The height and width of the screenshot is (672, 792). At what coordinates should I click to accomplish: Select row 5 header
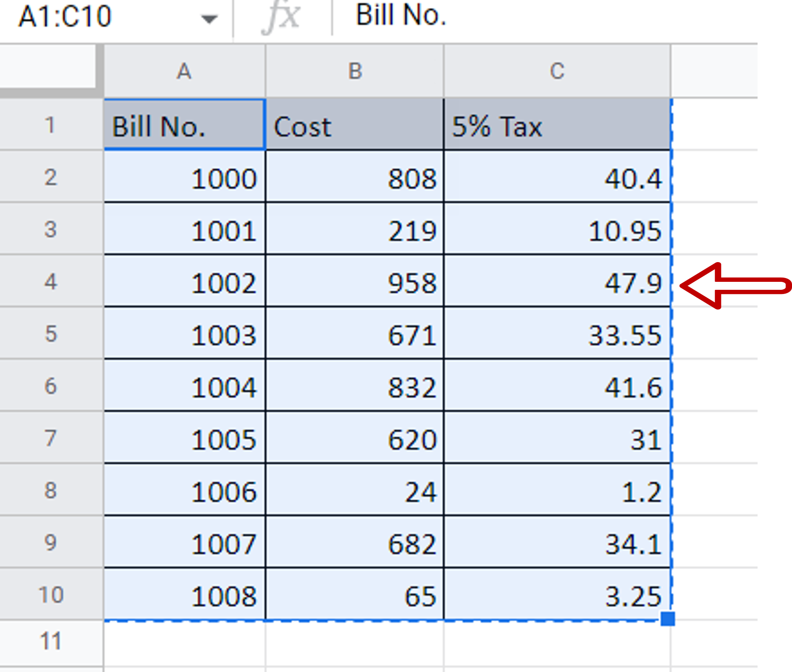tap(50, 333)
